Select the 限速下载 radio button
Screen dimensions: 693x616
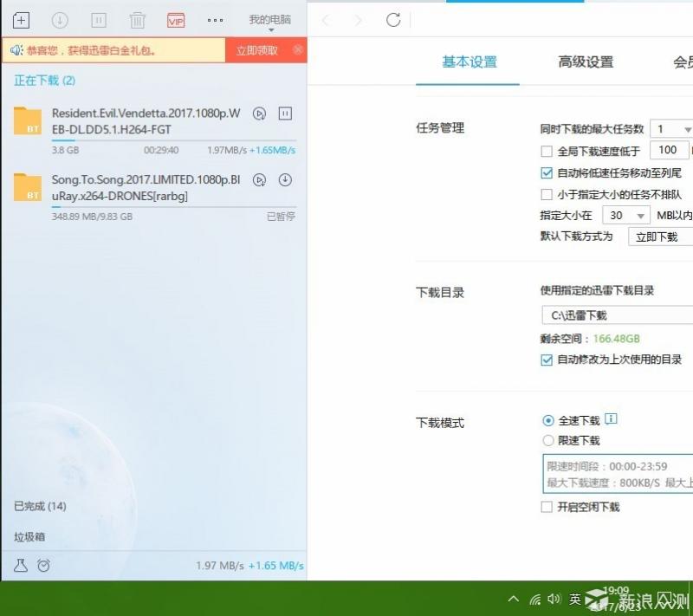(x=548, y=441)
